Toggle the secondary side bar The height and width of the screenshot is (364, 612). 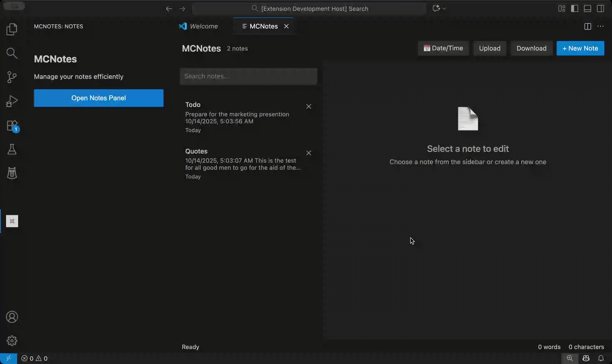(x=601, y=9)
